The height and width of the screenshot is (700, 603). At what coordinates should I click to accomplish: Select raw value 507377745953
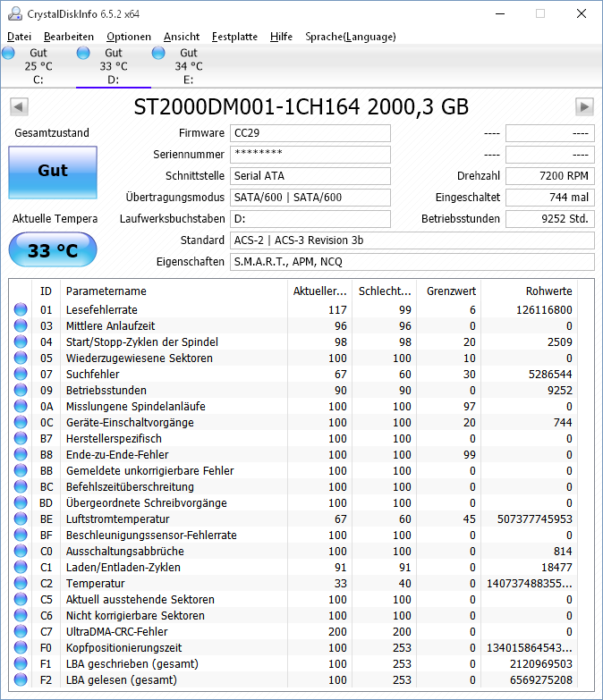(x=535, y=519)
